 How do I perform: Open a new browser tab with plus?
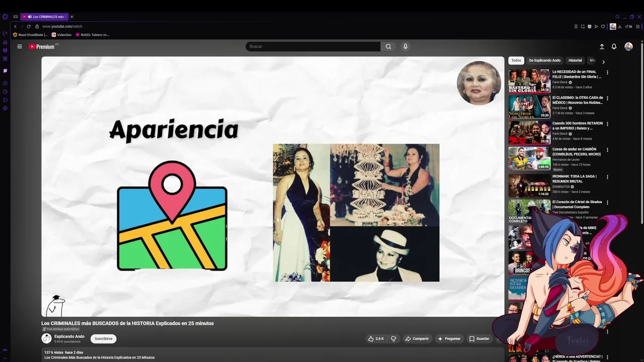pyautogui.click(x=71, y=17)
